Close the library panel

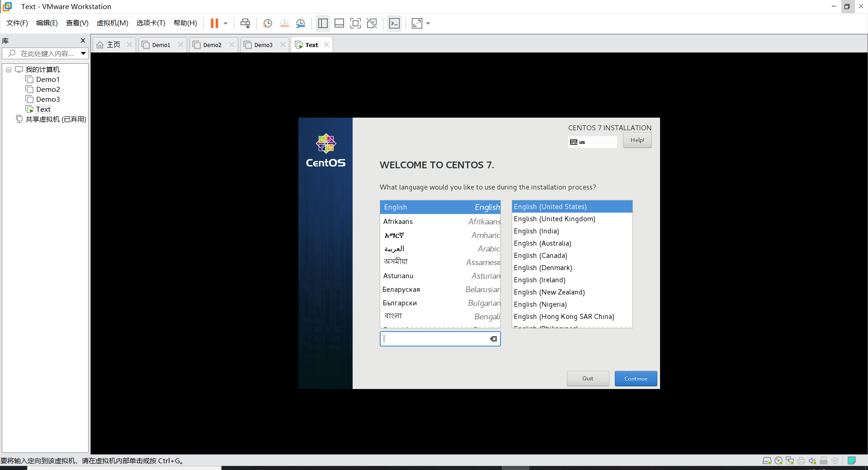83,41
